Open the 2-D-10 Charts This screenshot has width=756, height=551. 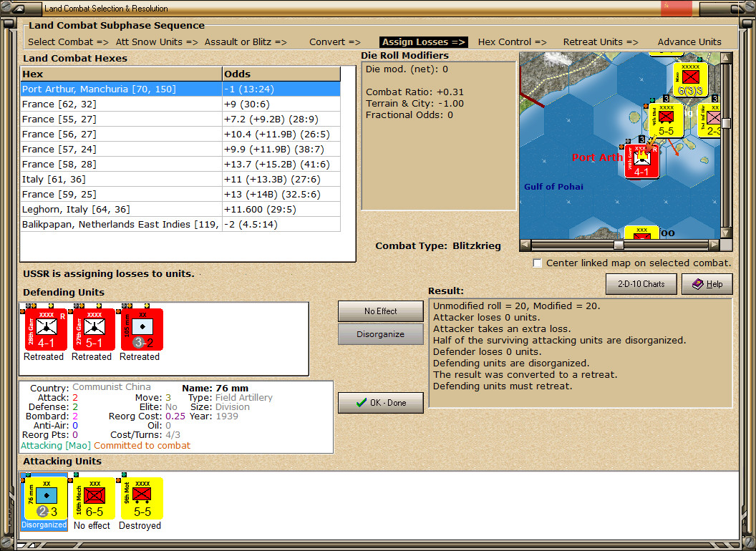point(641,284)
